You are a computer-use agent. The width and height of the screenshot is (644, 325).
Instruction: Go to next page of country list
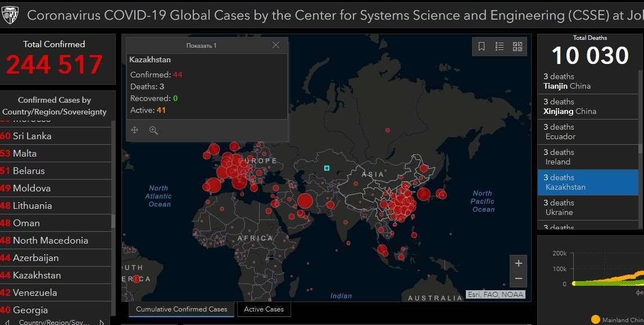(102, 322)
